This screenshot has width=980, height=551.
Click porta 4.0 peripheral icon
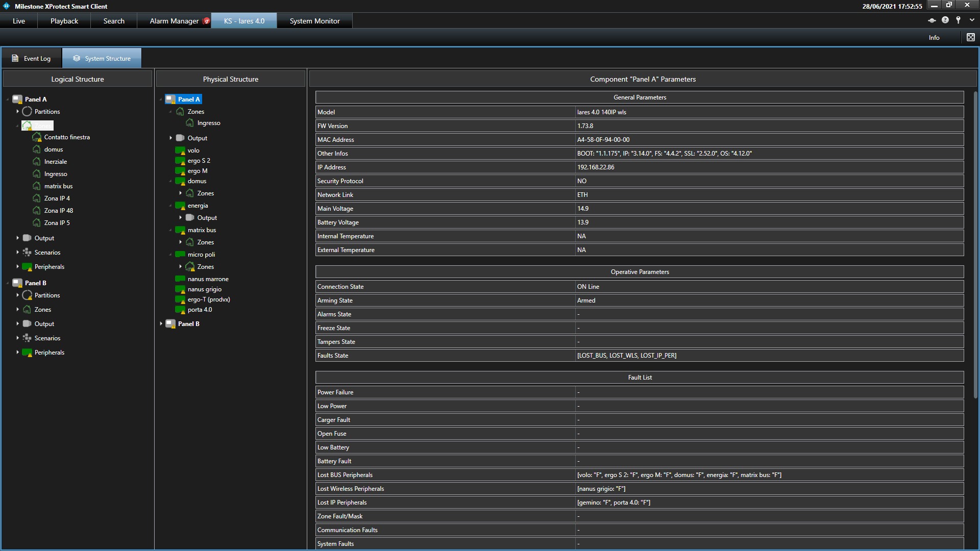pos(180,310)
